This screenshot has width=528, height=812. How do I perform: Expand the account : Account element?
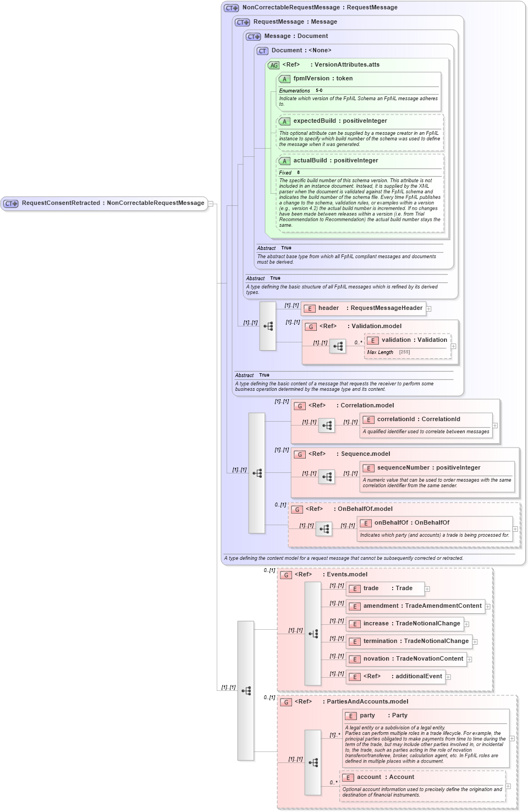click(508, 786)
